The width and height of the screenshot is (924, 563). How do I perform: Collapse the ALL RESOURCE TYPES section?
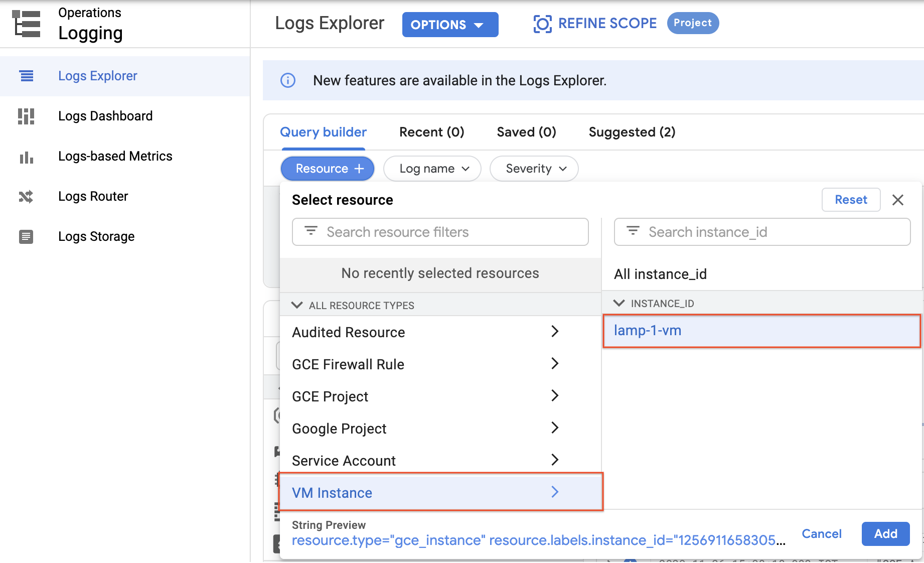297,305
